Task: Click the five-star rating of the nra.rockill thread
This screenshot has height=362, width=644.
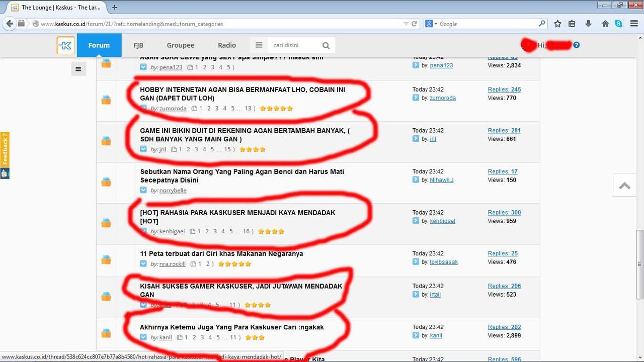Action: click(234, 264)
